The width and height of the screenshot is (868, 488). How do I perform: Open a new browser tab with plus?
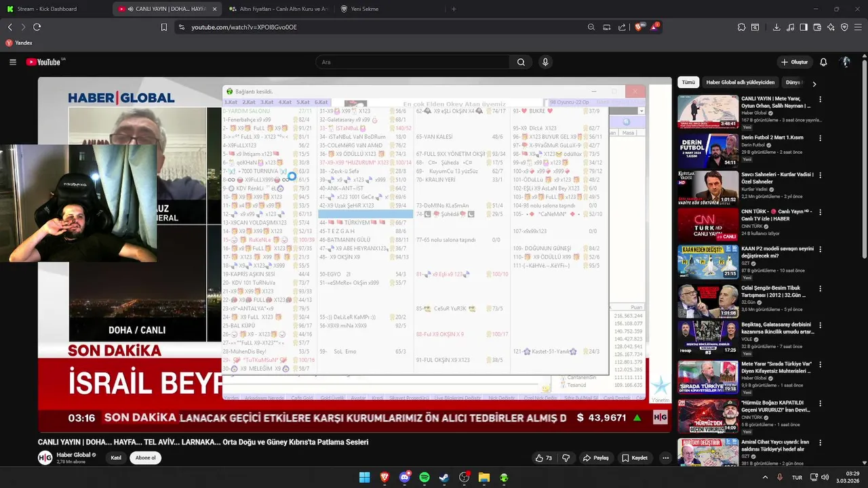(x=454, y=9)
